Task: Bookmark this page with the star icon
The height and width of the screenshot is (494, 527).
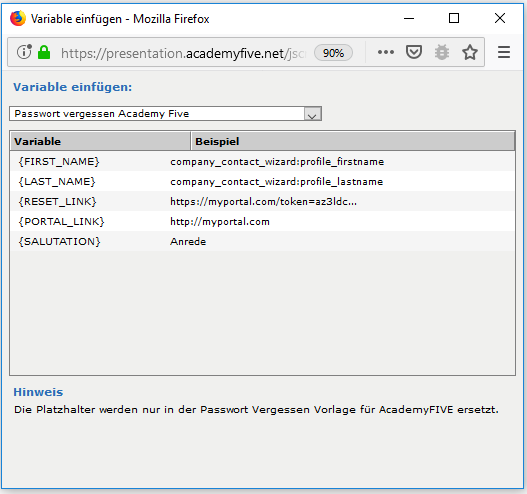Action: tap(470, 52)
